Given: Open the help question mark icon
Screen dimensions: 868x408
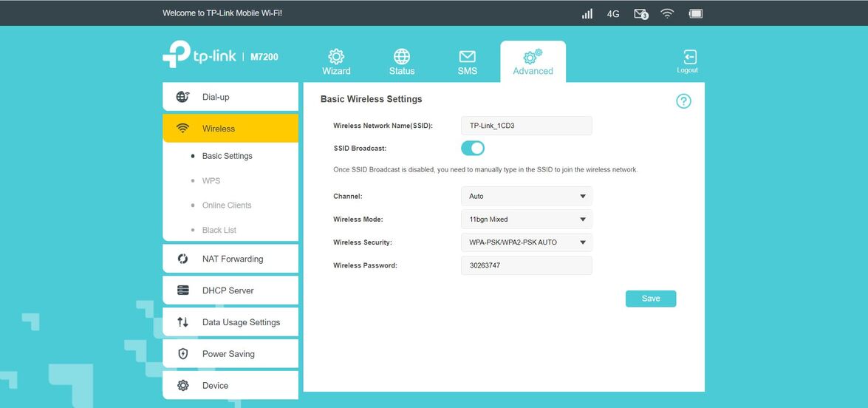Looking at the screenshot, I should pyautogui.click(x=683, y=101).
